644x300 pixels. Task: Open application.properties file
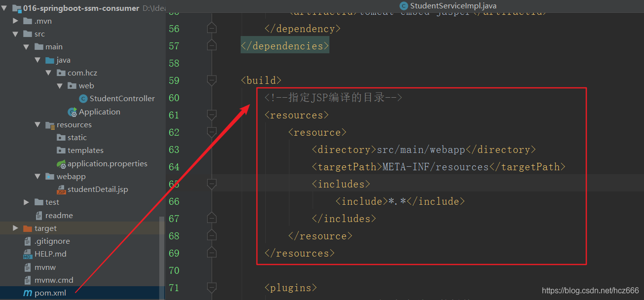(x=107, y=164)
